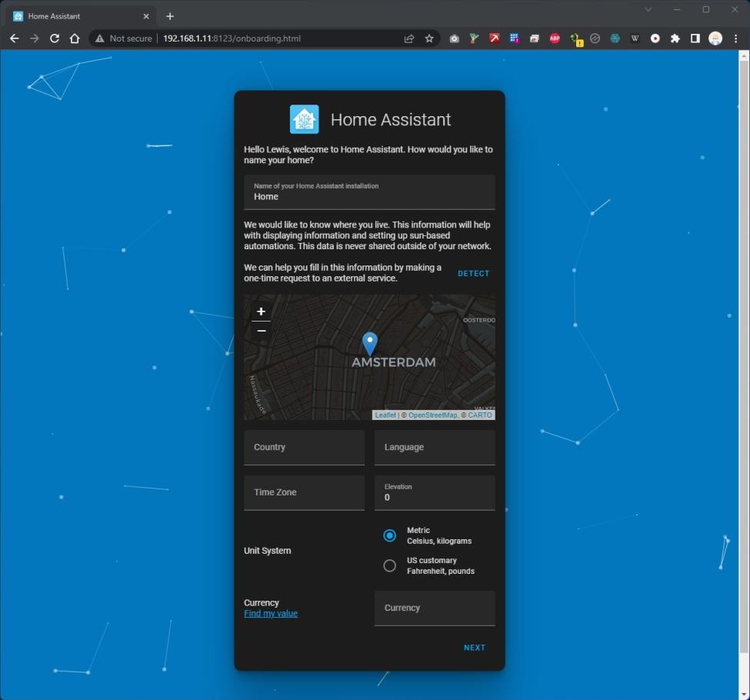
Task: Open the Country dropdown
Action: (x=304, y=448)
